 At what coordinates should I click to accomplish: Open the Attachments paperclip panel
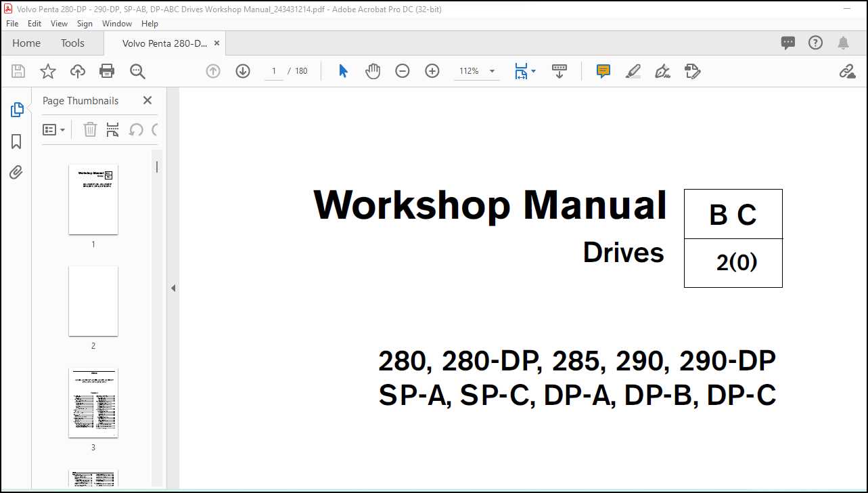(x=16, y=173)
